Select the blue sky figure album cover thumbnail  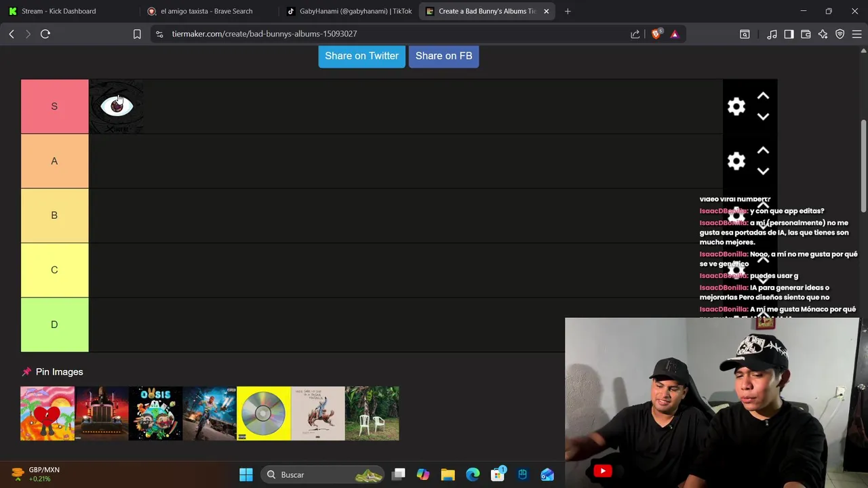point(210,413)
